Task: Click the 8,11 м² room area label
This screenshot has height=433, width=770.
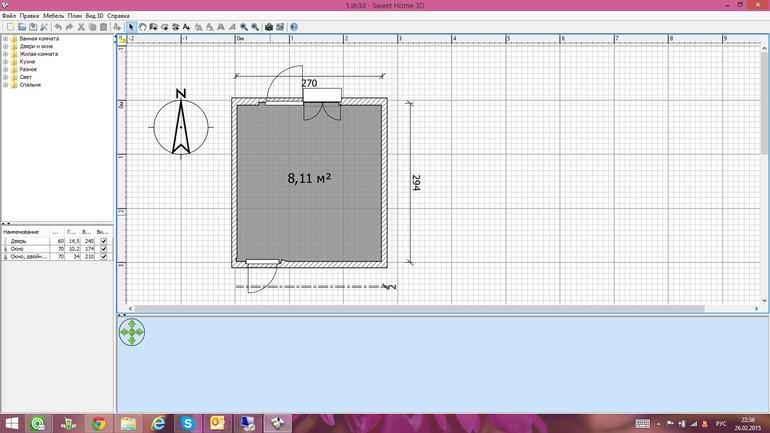Action: pyautogui.click(x=309, y=178)
